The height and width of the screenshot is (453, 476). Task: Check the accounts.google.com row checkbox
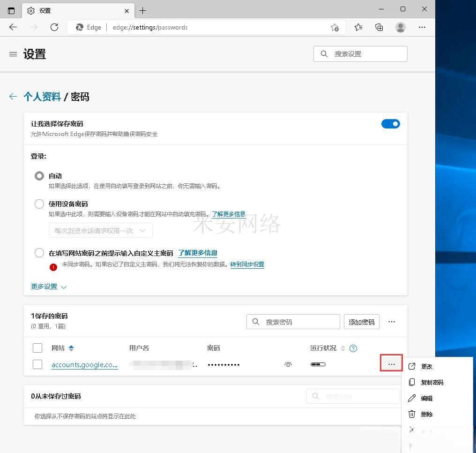[37, 364]
